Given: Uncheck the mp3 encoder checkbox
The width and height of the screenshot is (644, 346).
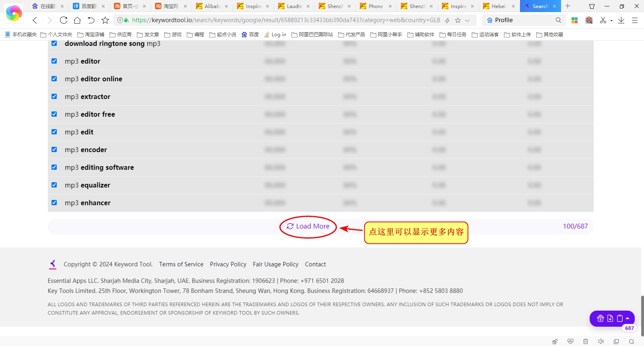Looking at the screenshot, I should coord(54,150).
